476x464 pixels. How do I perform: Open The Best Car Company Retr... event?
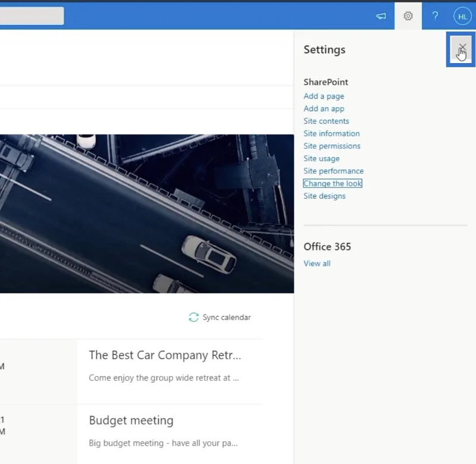coord(165,355)
